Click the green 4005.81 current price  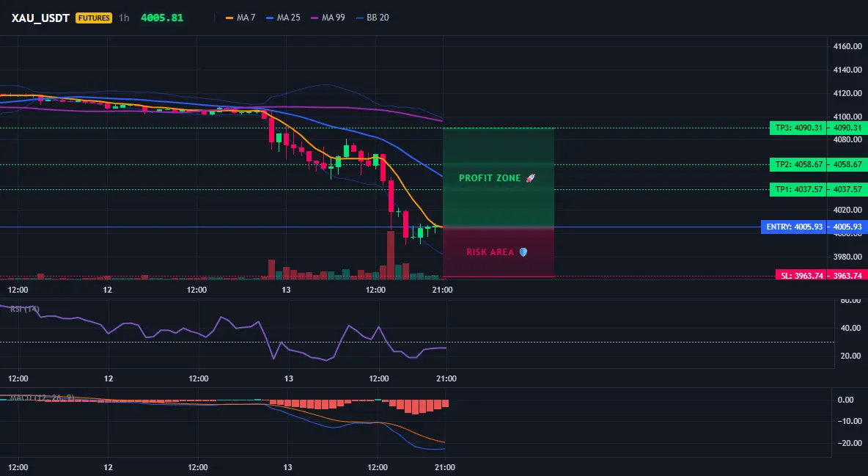161,18
